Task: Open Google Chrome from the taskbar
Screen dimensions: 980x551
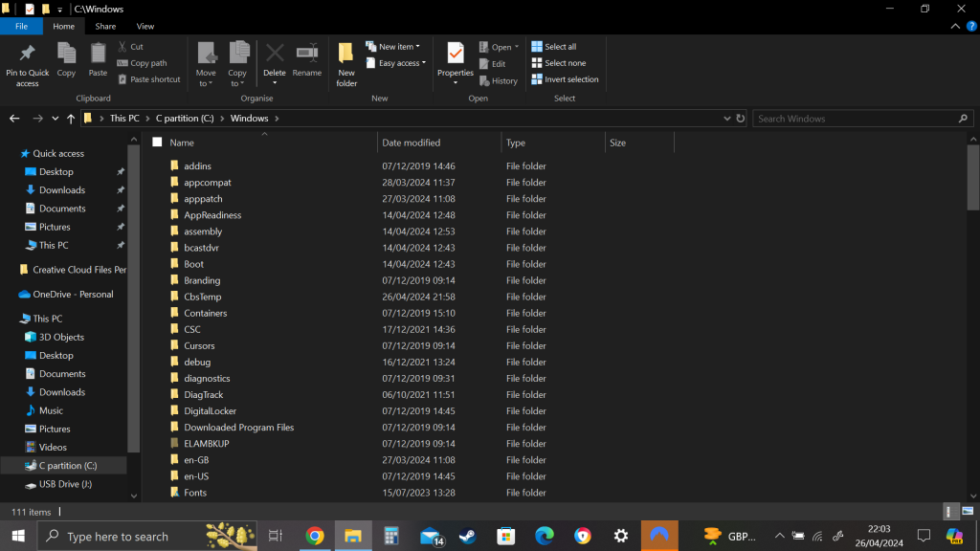Action: coord(315,536)
